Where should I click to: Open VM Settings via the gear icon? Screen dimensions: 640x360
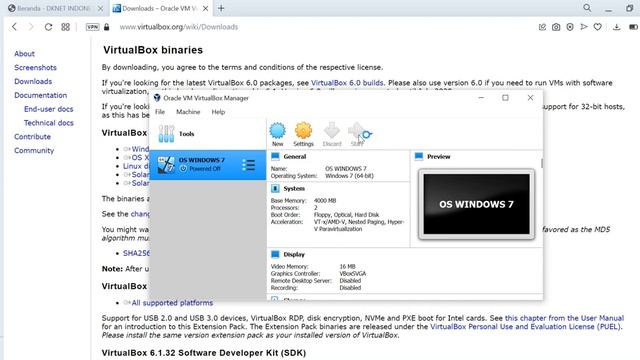click(x=303, y=131)
